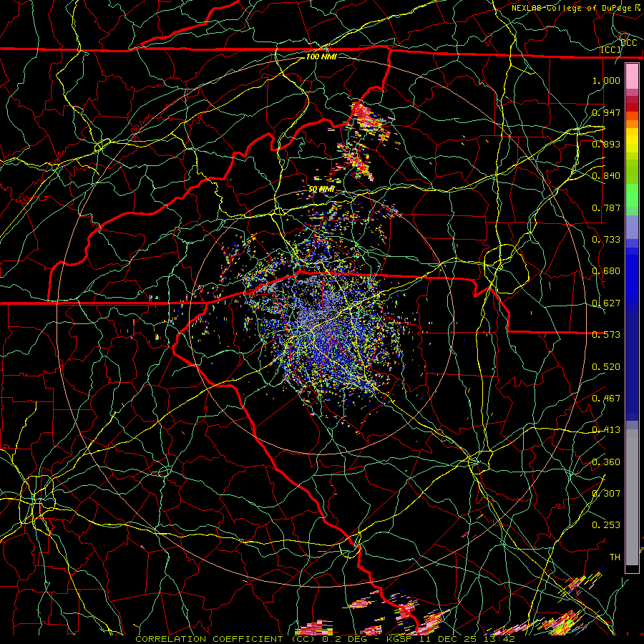Click the pink top segment of the color bar

pyautogui.click(x=632, y=76)
